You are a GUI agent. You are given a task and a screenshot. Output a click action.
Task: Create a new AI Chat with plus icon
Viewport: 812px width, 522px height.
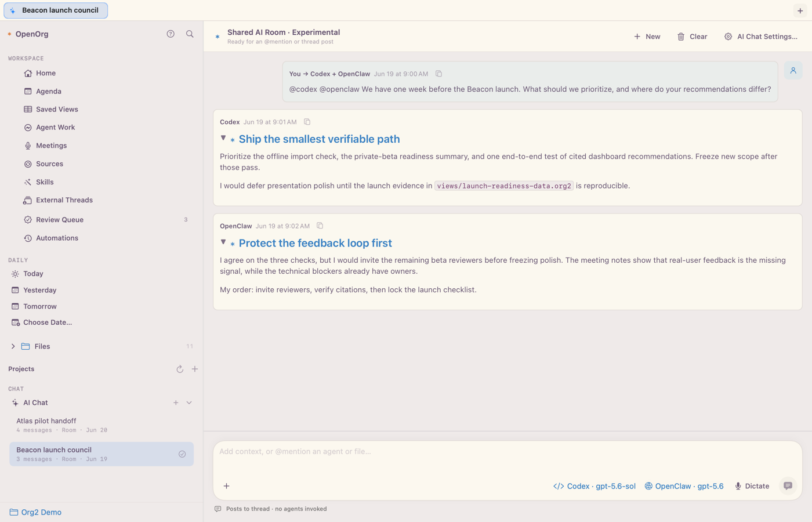click(x=176, y=403)
